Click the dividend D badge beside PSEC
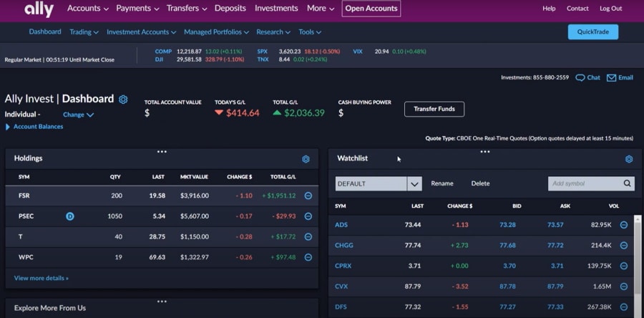The width and height of the screenshot is (644, 318). tap(70, 216)
